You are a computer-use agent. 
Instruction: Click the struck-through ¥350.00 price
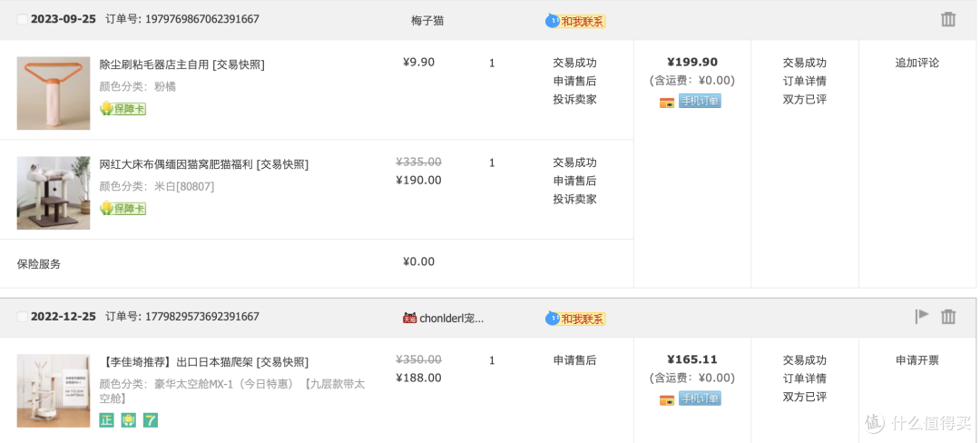[x=418, y=359]
